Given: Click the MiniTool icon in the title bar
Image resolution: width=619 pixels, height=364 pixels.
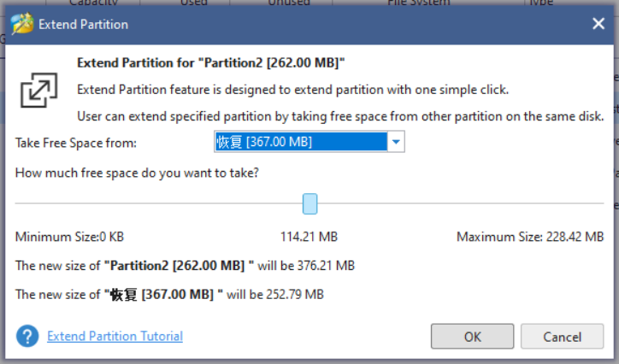Looking at the screenshot, I should (x=22, y=24).
